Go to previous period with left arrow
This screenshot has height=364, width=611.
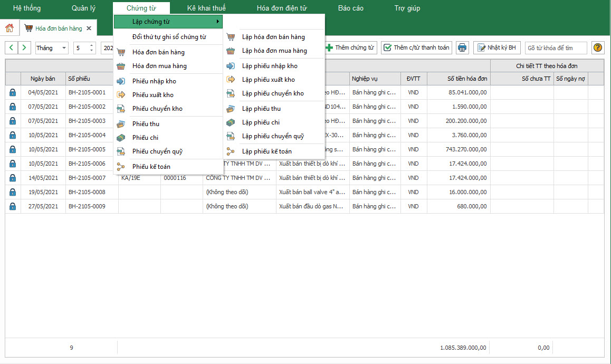(11, 47)
